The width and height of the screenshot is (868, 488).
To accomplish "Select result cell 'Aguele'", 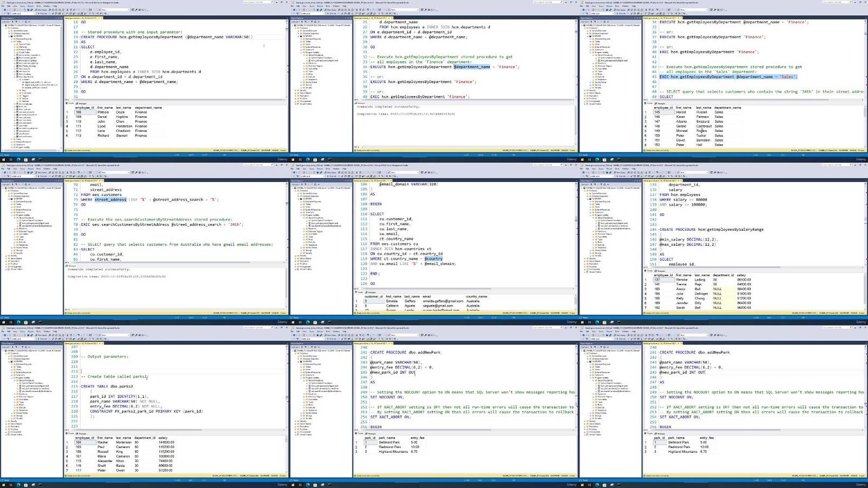I will tap(410, 306).
